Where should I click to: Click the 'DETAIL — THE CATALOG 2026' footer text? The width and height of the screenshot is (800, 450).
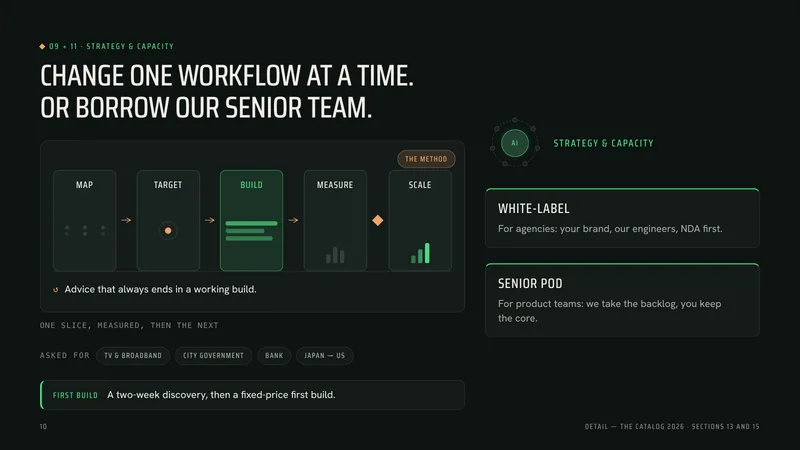[x=672, y=427]
